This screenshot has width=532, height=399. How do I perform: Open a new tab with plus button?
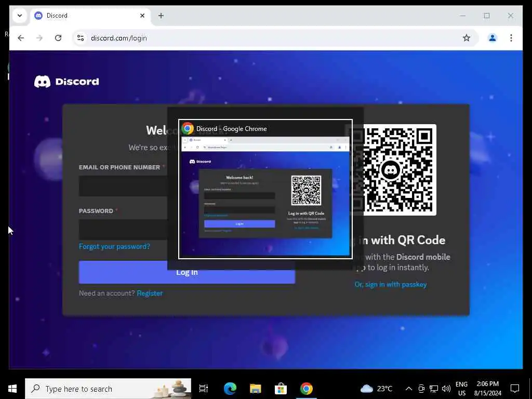(161, 16)
